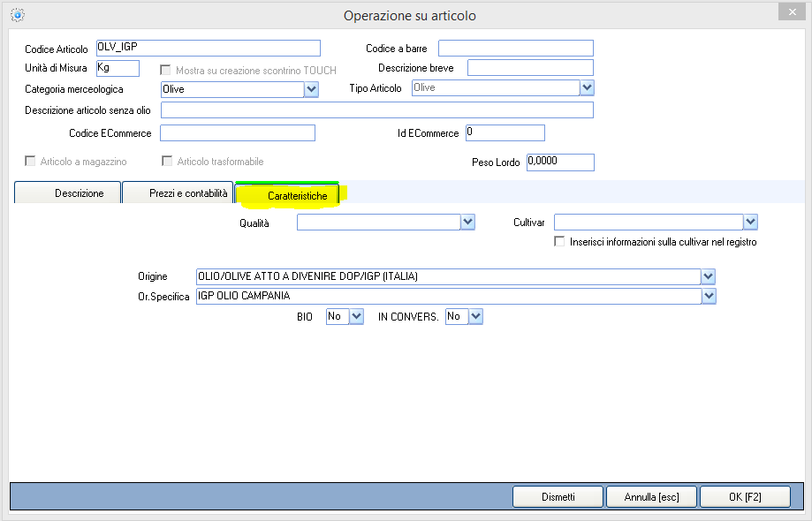Click the Codice a barre field
The image size is (812, 521).
516,48
